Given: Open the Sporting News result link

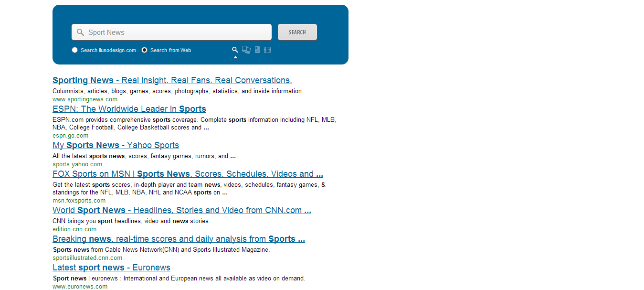Looking at the screenshot, I should 172,80.
